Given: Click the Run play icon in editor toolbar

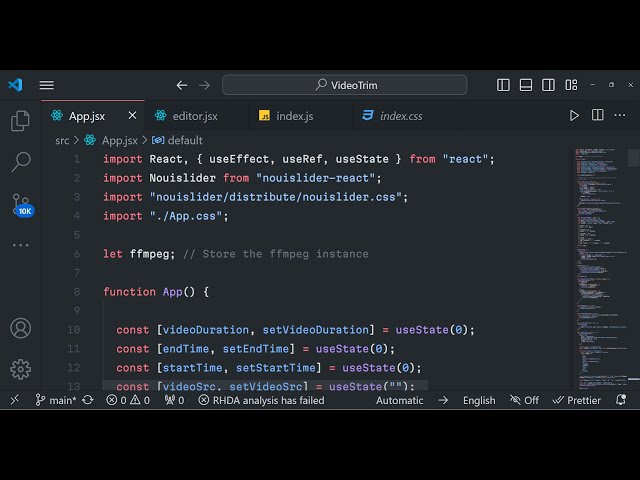Looking at the screenshot, I should pyautogui.click(x=574, y=116).
